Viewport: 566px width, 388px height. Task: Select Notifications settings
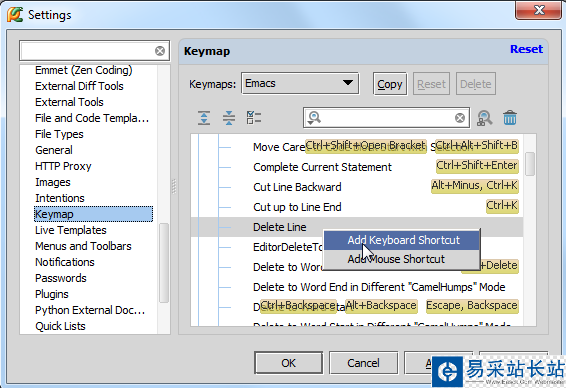(x=65, y=262)
